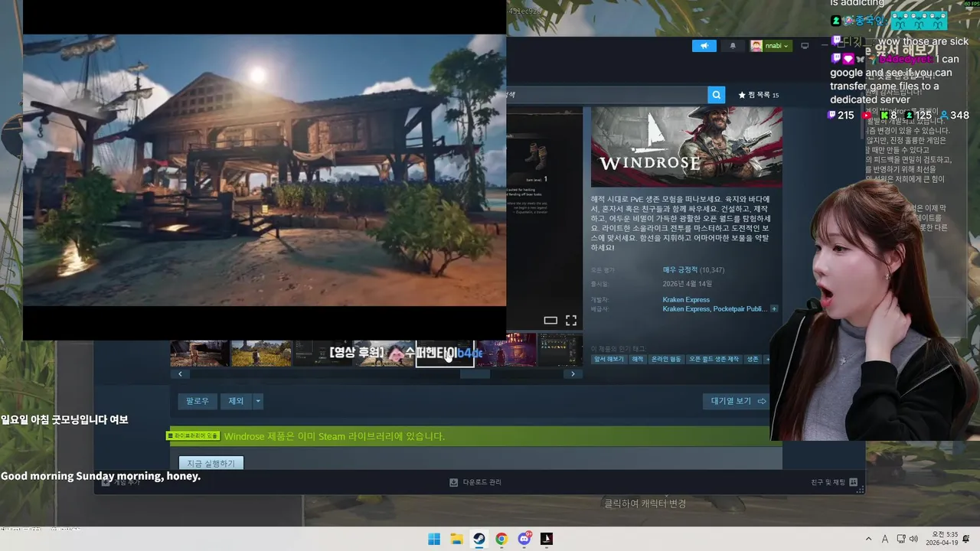Open network status tray icon
Screen dimensions: 980x551
pyautogui.click(x=901, y=539)
